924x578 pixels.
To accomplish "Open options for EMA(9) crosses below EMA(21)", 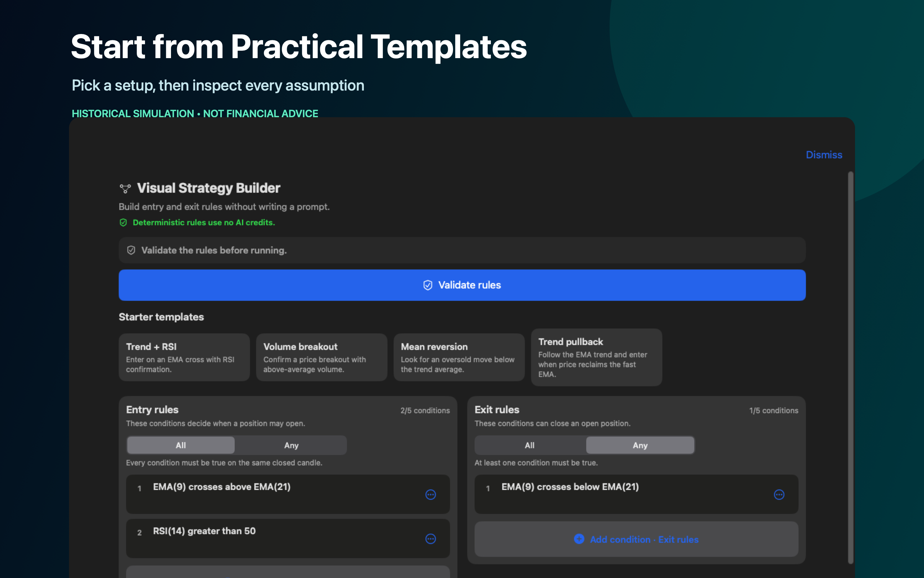I will point(779,494).
